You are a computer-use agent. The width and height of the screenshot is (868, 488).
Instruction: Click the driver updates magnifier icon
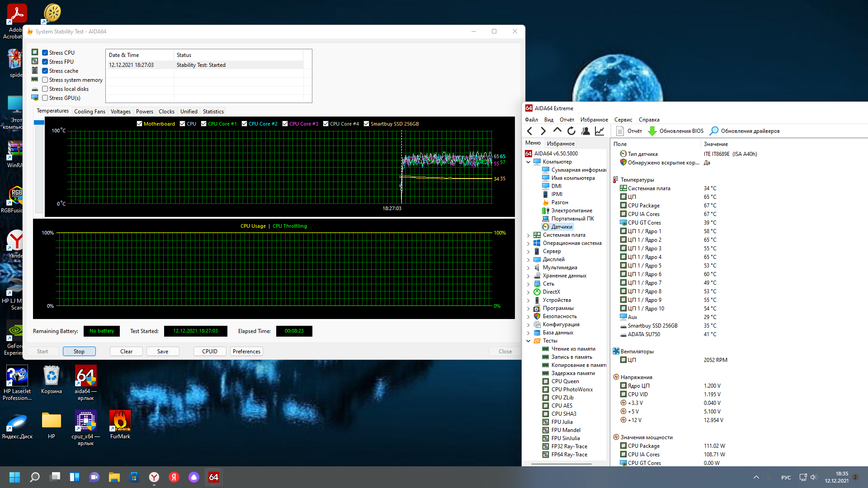point(714,131)
